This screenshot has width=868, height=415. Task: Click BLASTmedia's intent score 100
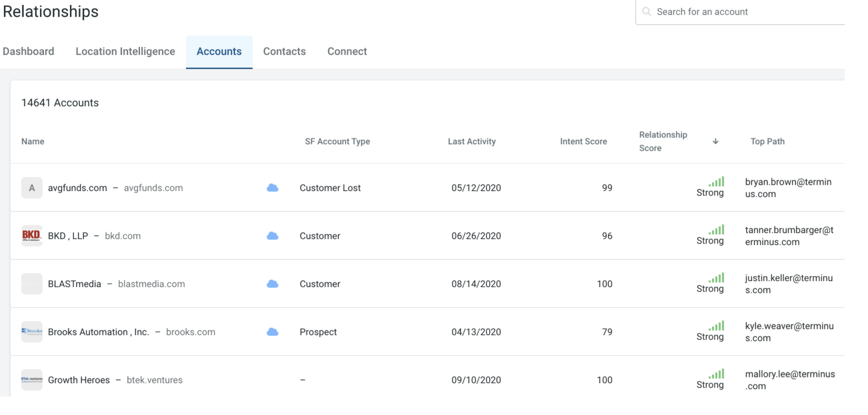pos(605,284)
